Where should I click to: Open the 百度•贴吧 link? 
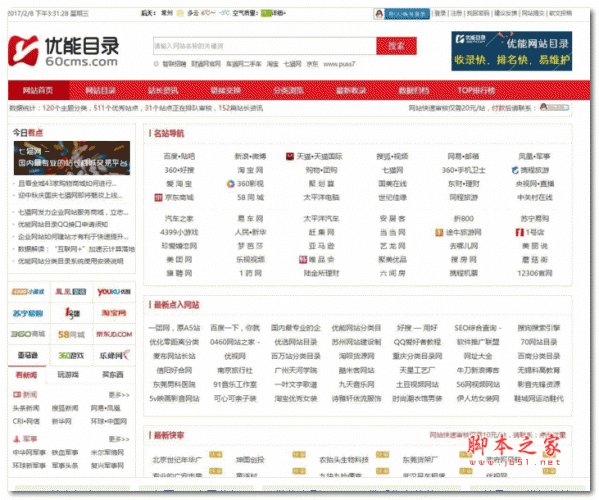(x=179, y=156)
